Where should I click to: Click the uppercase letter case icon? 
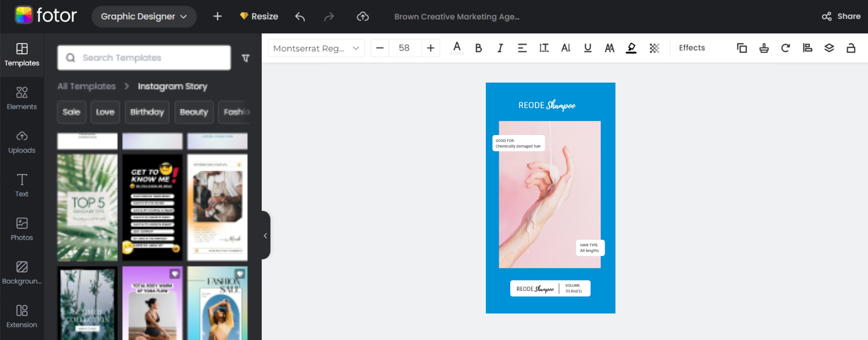pos(609,48)
